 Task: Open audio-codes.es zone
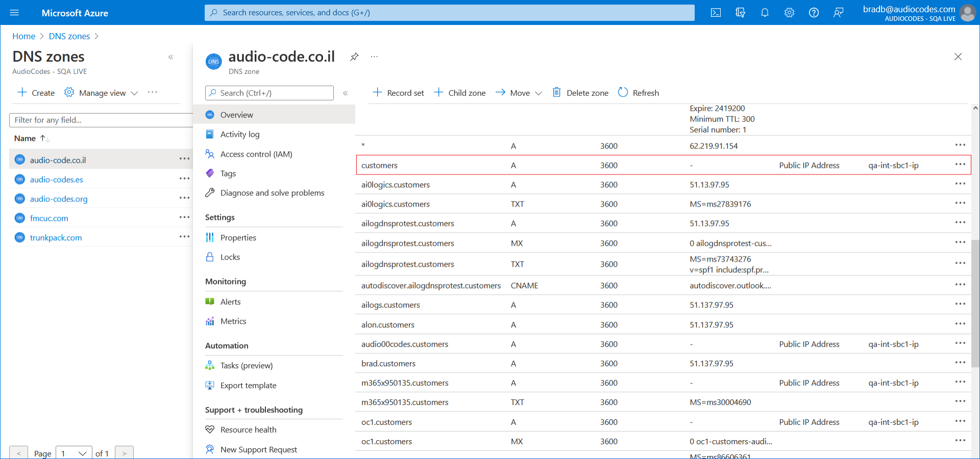click(56, 180)
